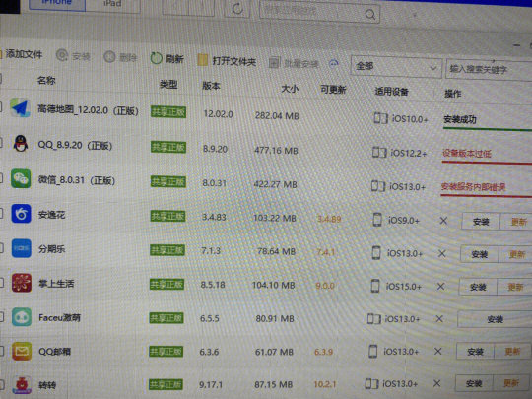Viewport: 532px width, 399px height.
Task: Click the 10.2.1 updatable version
Action: coord(325,384)
